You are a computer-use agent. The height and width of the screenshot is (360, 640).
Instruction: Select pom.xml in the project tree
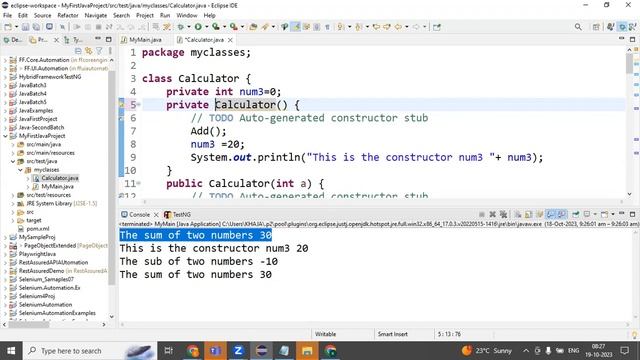tap(38, 229)
